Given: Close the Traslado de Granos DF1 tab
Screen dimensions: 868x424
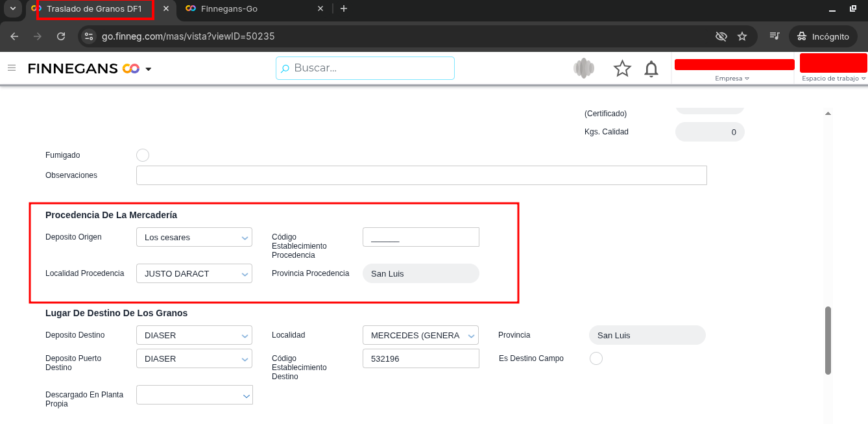Looking at the screenshot, I should [x=166, y=8].
